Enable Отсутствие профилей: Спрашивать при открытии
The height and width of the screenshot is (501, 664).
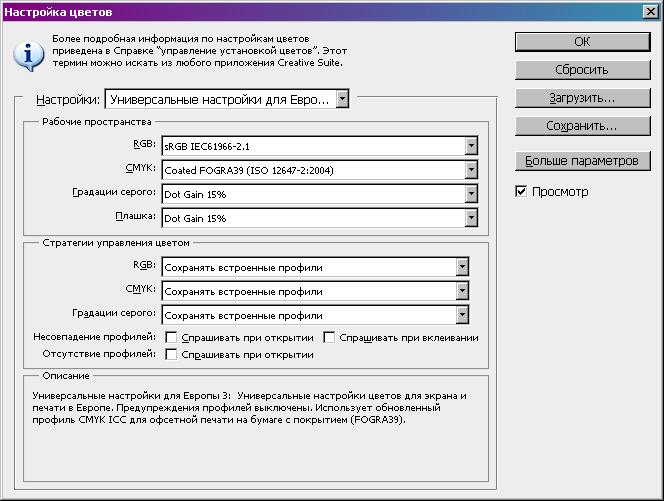pos(172,355)
